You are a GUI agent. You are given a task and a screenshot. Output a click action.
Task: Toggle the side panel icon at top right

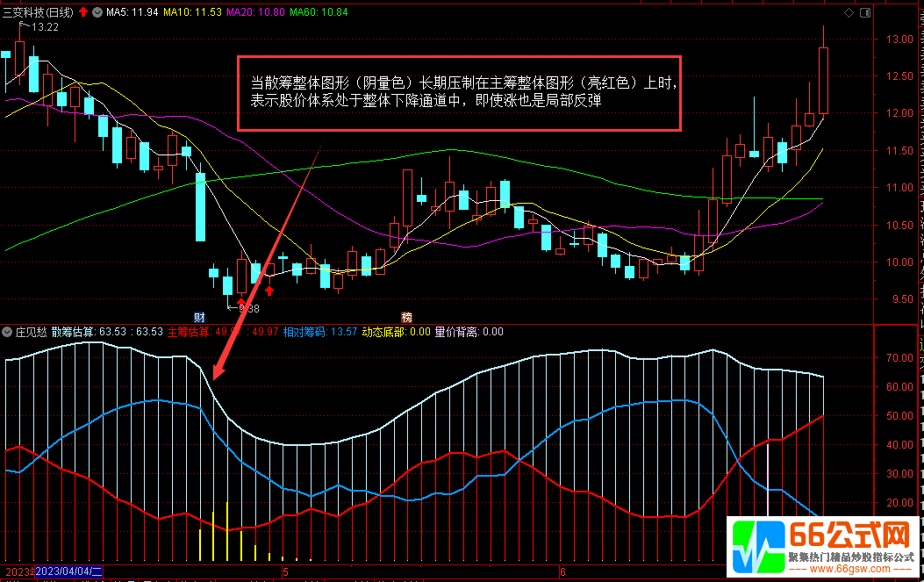865,12
